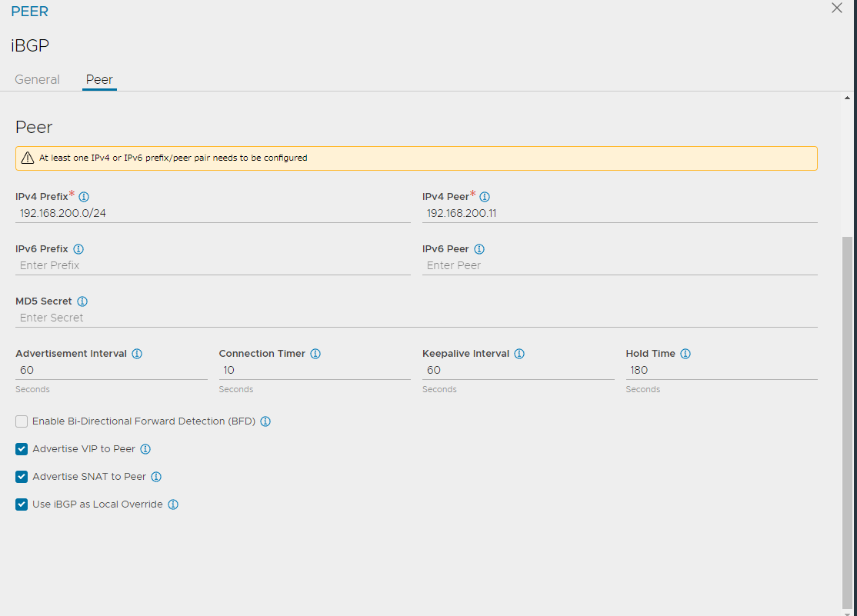The width and height of the screenshot is (857, 616).
Task: Open BFD option info icon
Action: click(x=265, y=421)
